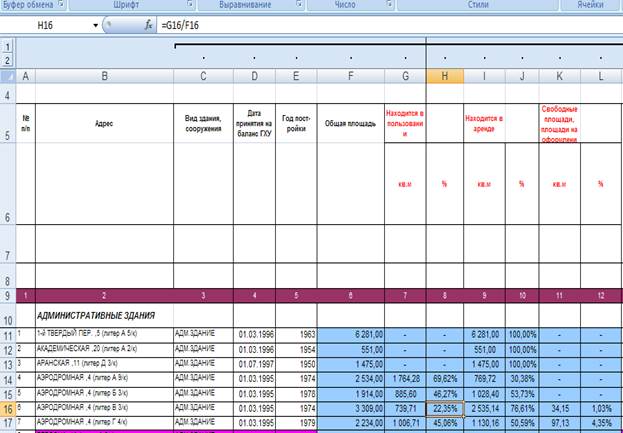Collapse the outline to level 1
Screen dimensions: 623x433
point(9,46)
